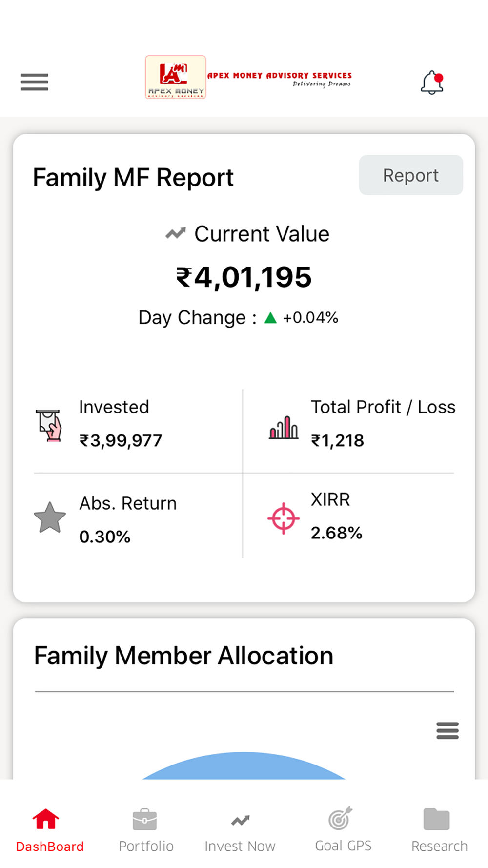Tap the Abs. Return star icon
The height and width of the screenshot is (868, 488).
(x=50, y=517)
